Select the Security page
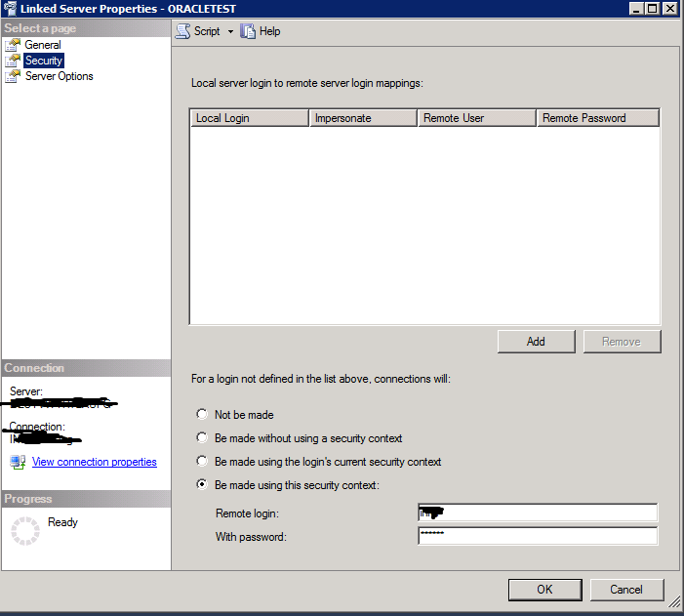684x616 pixels. 44,61
